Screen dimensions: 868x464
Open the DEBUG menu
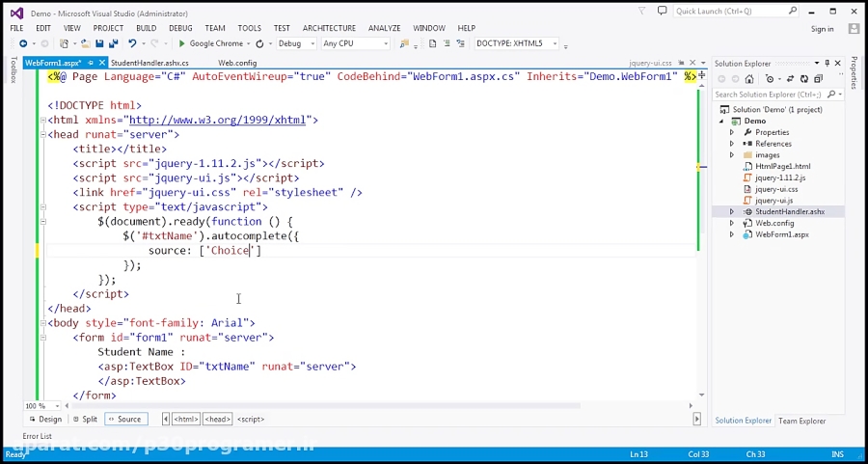click(x=180, y=28)
